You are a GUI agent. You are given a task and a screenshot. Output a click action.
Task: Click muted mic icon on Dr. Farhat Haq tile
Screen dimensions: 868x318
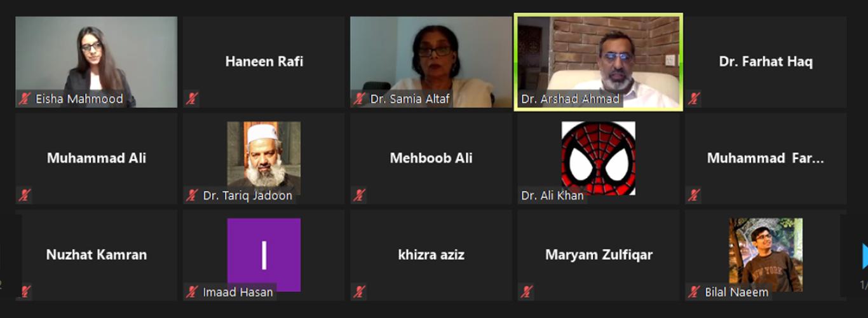pyautogui.click(x=694, y=99)
